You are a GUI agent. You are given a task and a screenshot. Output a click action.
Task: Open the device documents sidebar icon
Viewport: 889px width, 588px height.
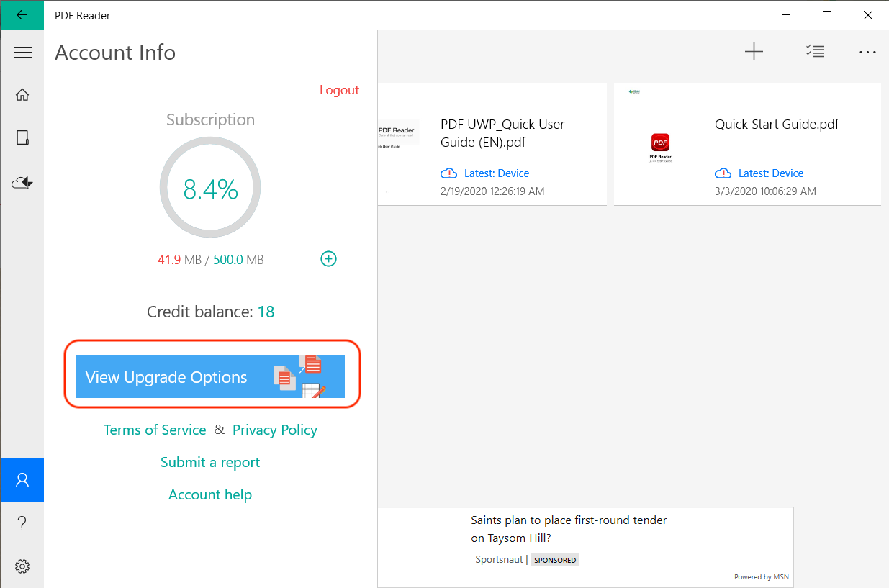tap(22, 138)
